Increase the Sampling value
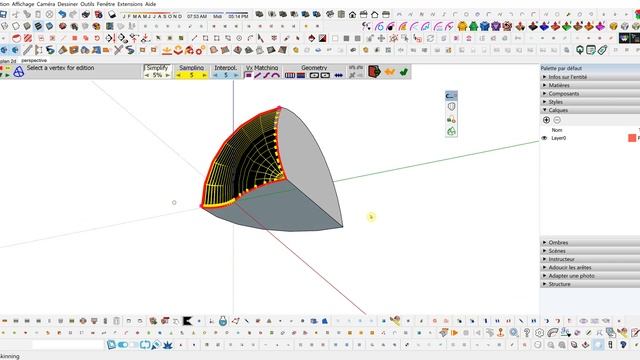 [204, 76]
